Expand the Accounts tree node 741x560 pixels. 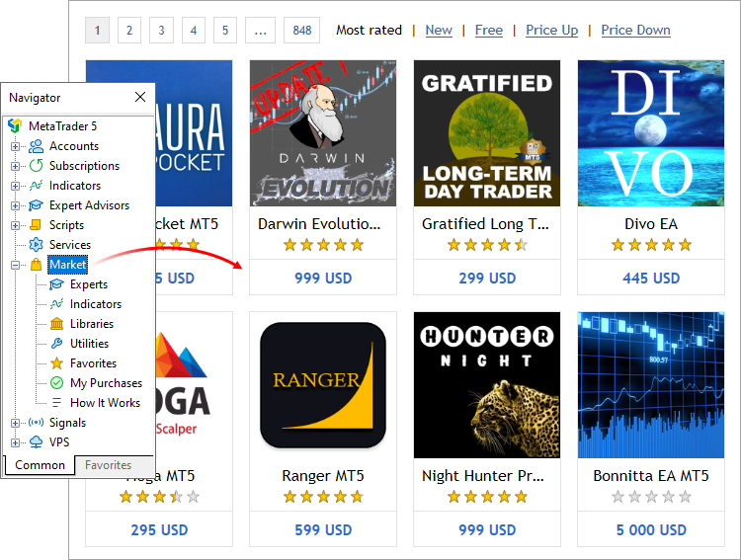pyautogui.click(x=16, y=146)
